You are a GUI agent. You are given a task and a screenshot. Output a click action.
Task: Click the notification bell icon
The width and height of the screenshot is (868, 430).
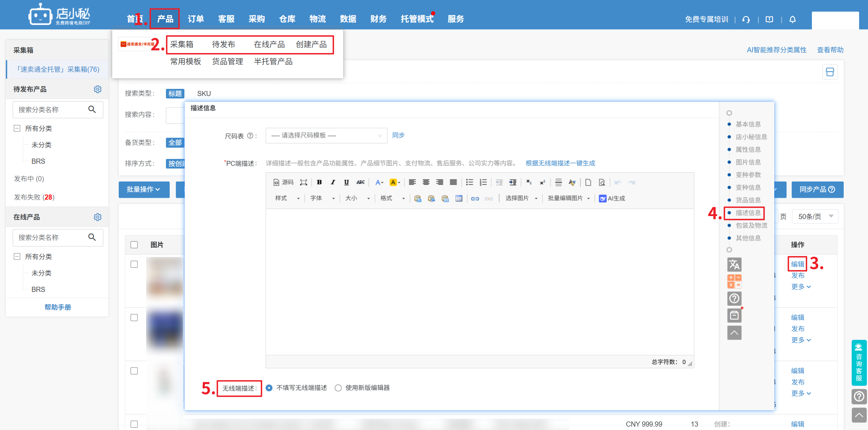792,19
